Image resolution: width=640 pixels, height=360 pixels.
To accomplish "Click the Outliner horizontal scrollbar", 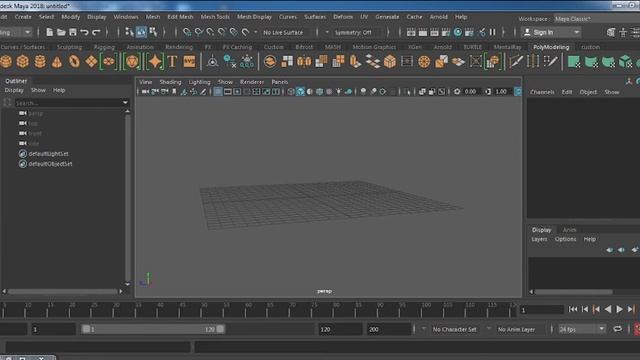I will pyautogui.click(x=62, y=291).
